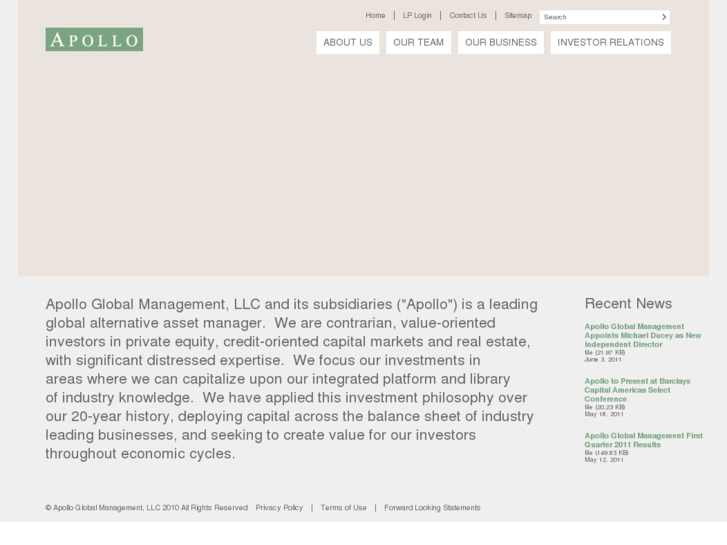Click the June 3, 2011 date text

[603, 359]
